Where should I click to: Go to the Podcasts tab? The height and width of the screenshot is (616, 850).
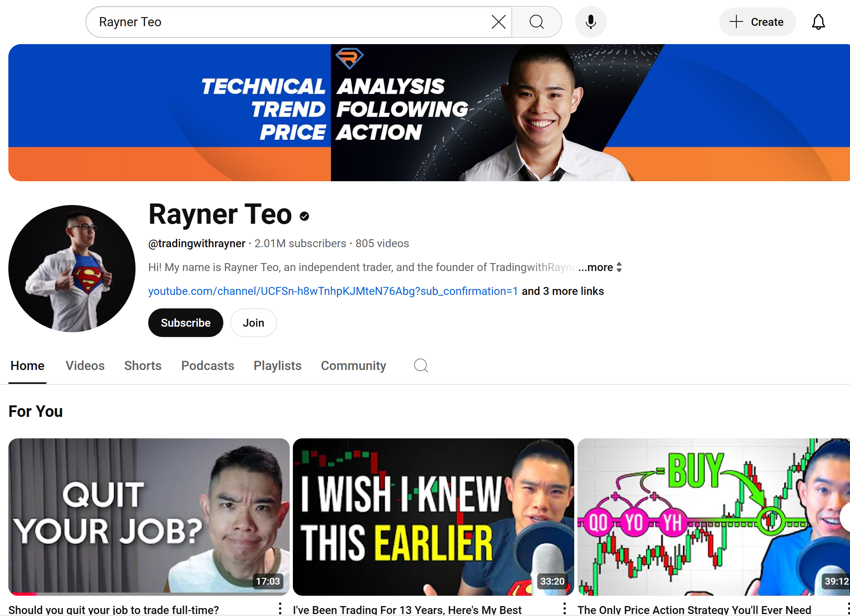point(207,366)
